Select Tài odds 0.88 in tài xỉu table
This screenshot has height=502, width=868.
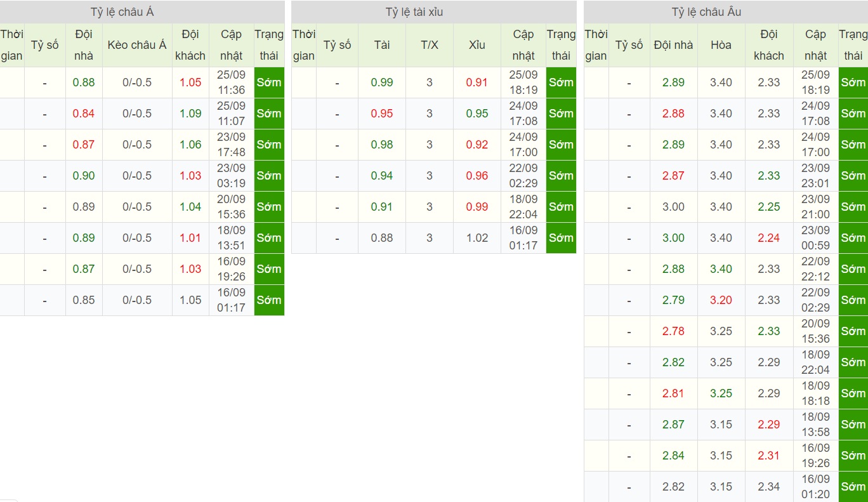click(382, 238)
